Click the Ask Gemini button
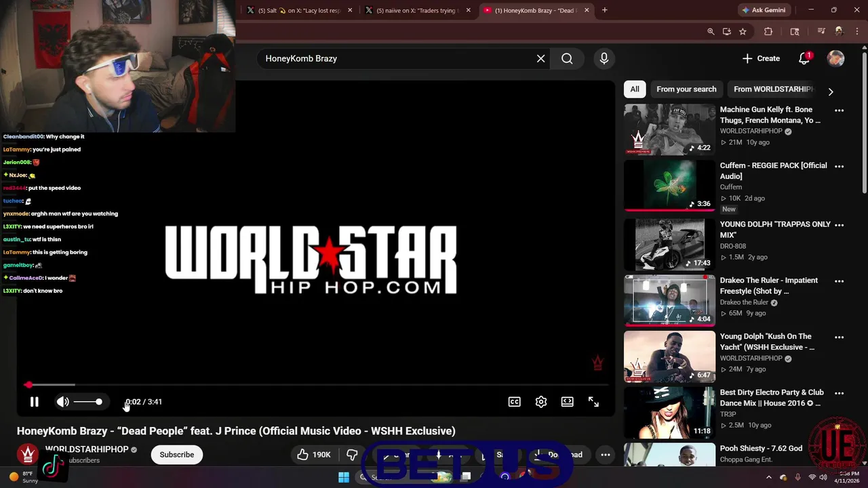 coord(764,10)
